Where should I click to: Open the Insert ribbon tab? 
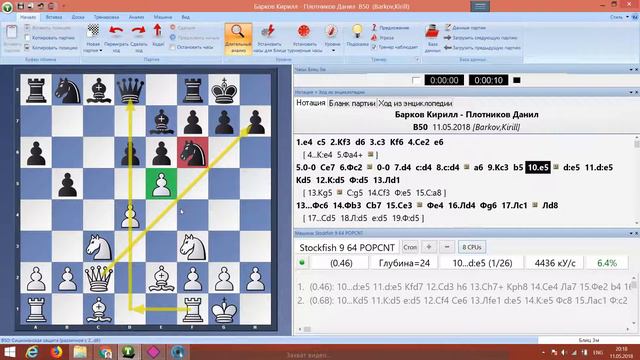[54, 17]
